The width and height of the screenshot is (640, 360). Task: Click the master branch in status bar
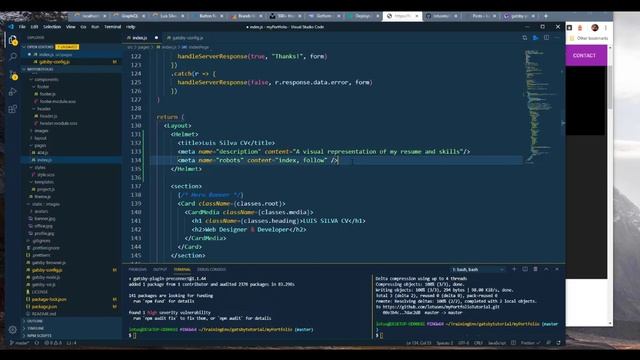click(19, 343)
